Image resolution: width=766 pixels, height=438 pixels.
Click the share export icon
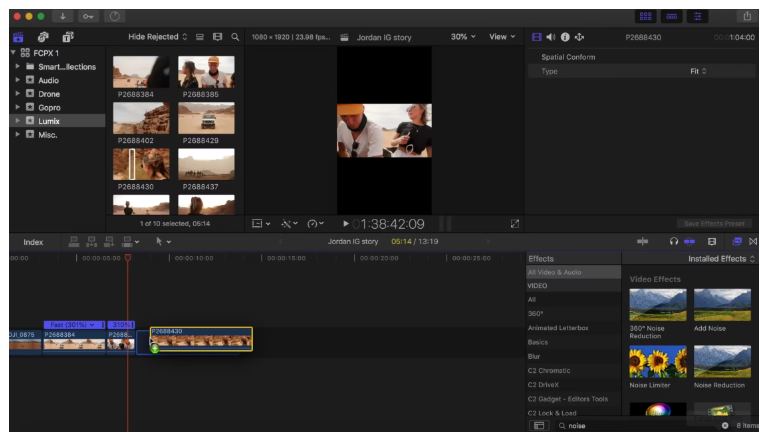point(747,16)
